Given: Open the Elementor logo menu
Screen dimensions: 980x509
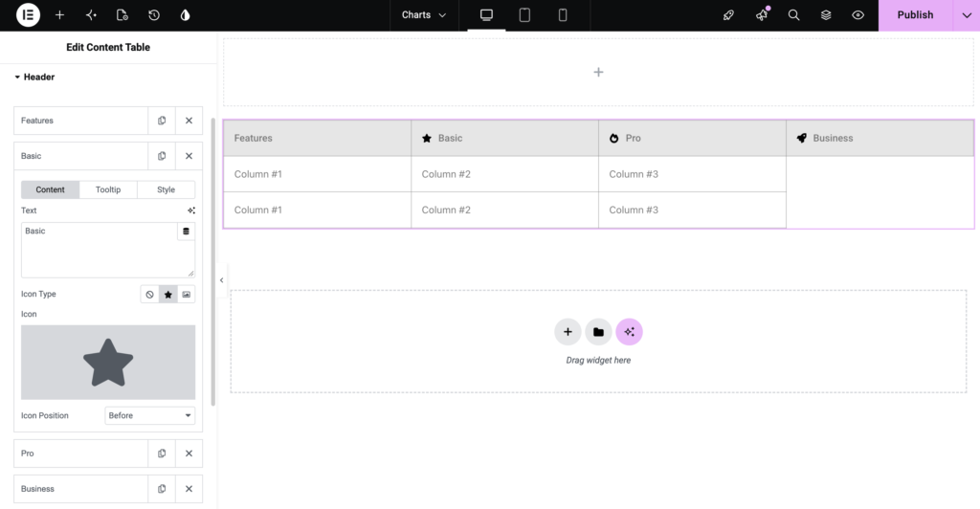Looking at the screenshot, I should 28,15.
